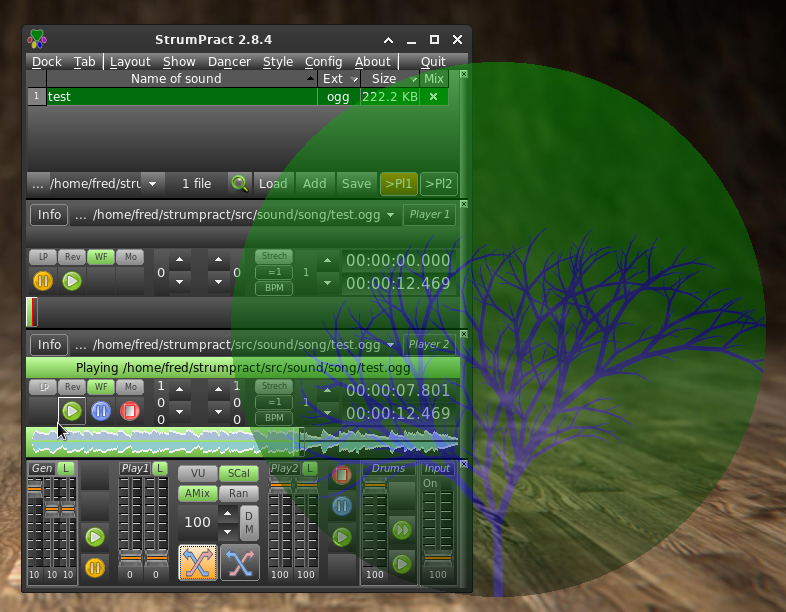786x612 pixels.
Task: Expand Player 1 file path dropdown
Action: click(390, 215)
